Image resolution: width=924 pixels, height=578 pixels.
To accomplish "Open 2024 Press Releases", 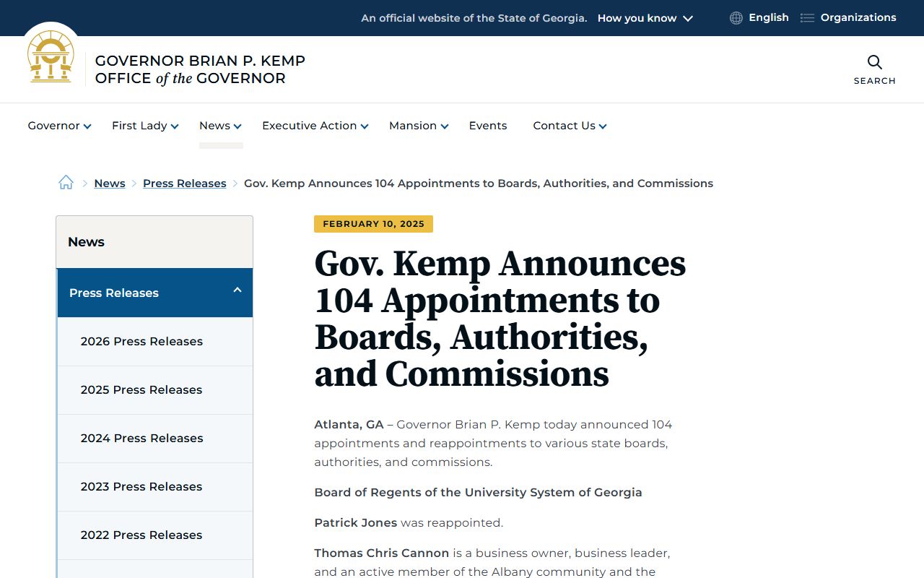I will [154, 439].
